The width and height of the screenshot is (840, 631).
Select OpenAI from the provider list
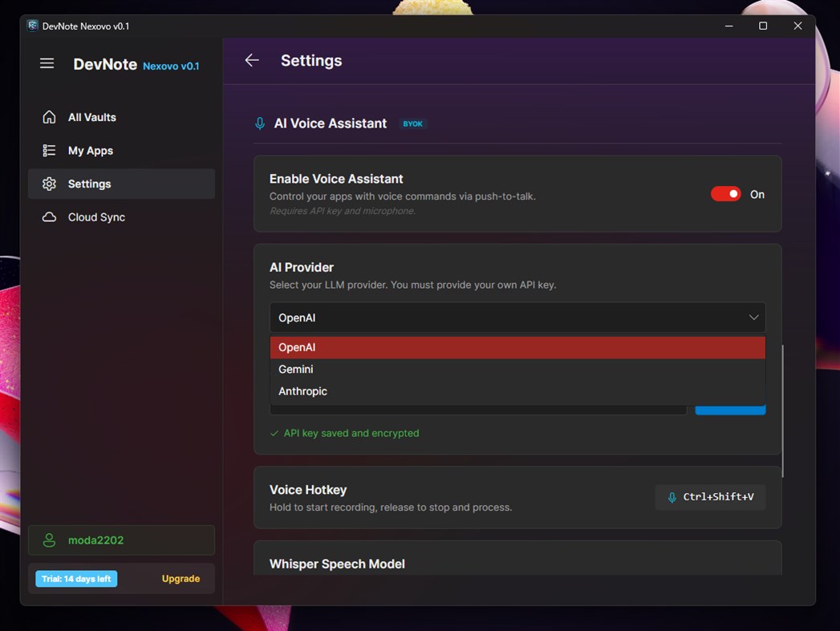pos(517,347)
